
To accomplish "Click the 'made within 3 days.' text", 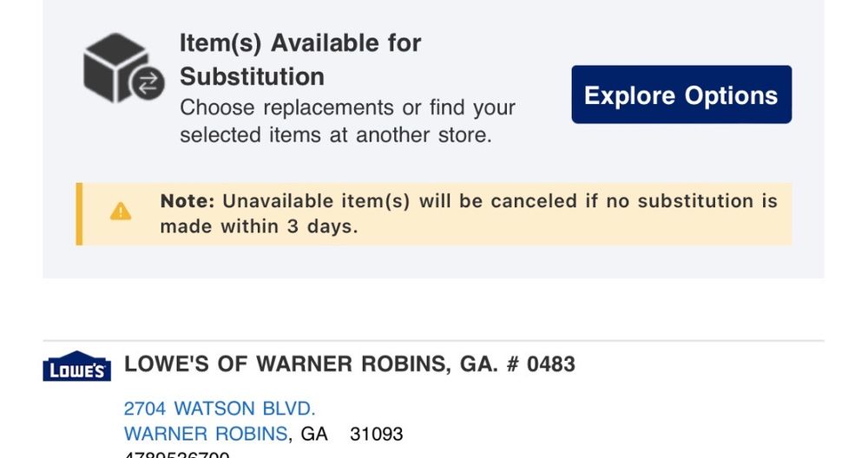I will (x=259, y=226).
